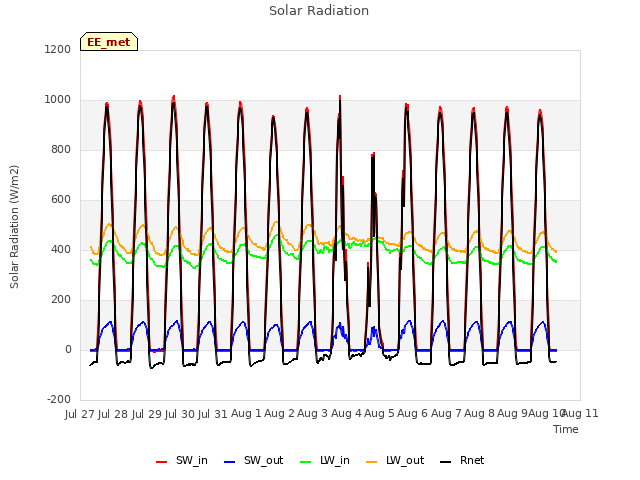Viewport: 640px width, 480px height.
Task: Toggle the LW_in legend entry
Action: 324,460
